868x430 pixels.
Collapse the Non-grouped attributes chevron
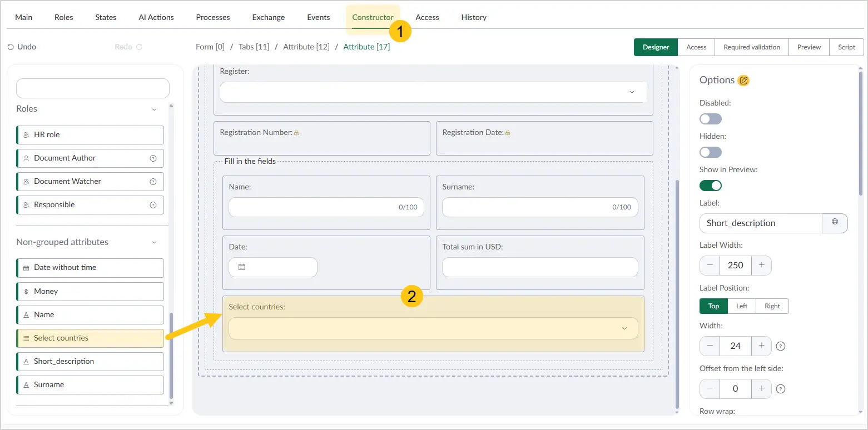click(154, 243)
